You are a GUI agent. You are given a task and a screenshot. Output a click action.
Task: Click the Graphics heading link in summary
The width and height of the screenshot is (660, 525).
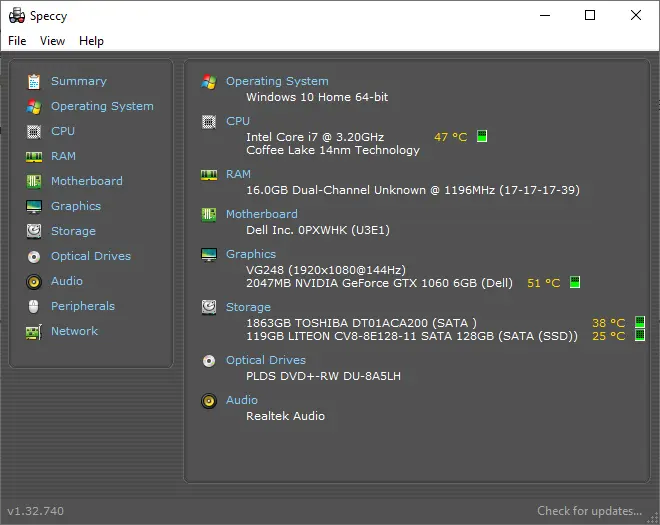(251, 254)
